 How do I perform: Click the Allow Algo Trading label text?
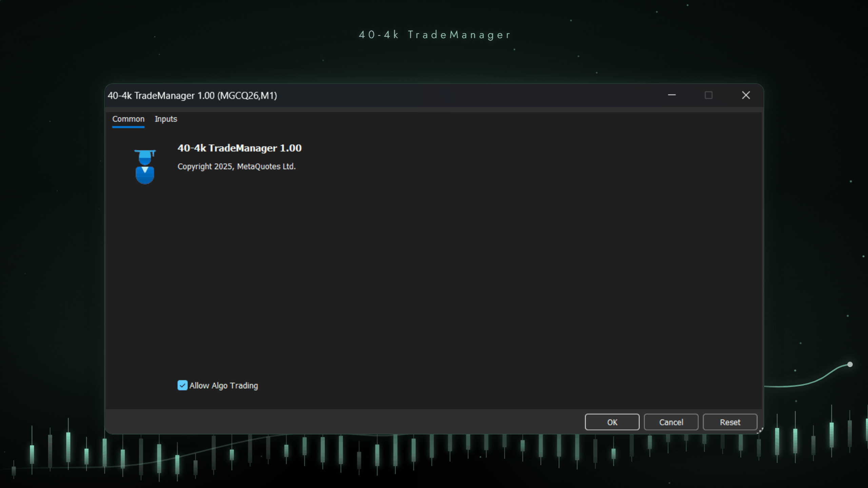[223, 386]
